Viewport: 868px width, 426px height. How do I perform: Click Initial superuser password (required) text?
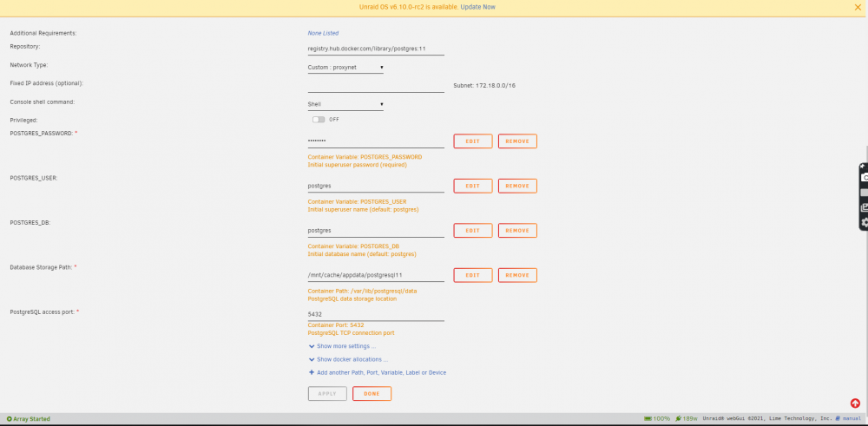pos(358,165)
